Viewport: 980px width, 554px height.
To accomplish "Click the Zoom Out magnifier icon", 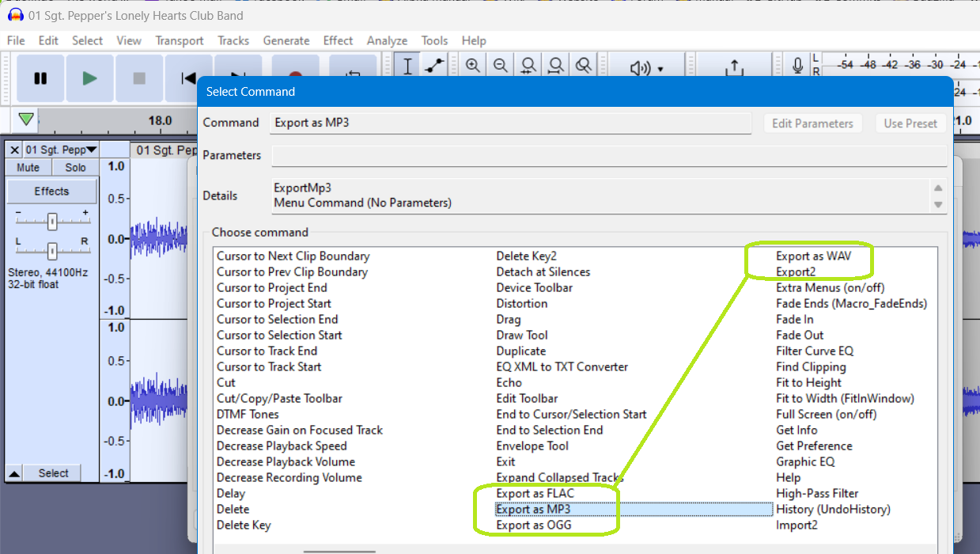I will point(501,66).
